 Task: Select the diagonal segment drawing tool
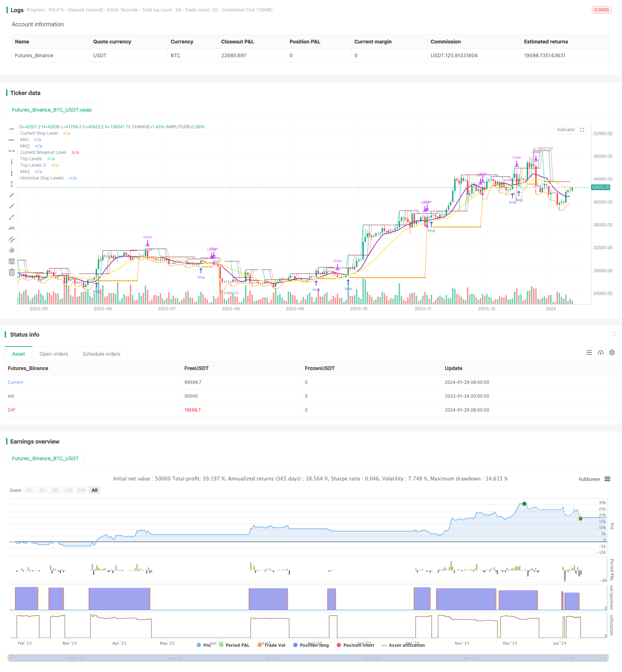pyautogui.click(x=12, y=217)
